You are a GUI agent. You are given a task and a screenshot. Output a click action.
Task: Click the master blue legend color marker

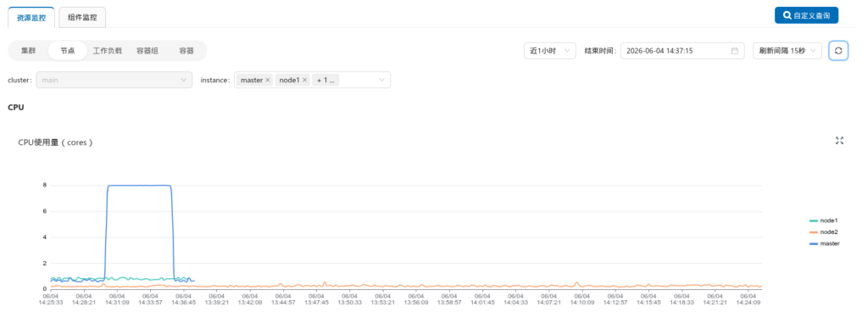[813, 243]
